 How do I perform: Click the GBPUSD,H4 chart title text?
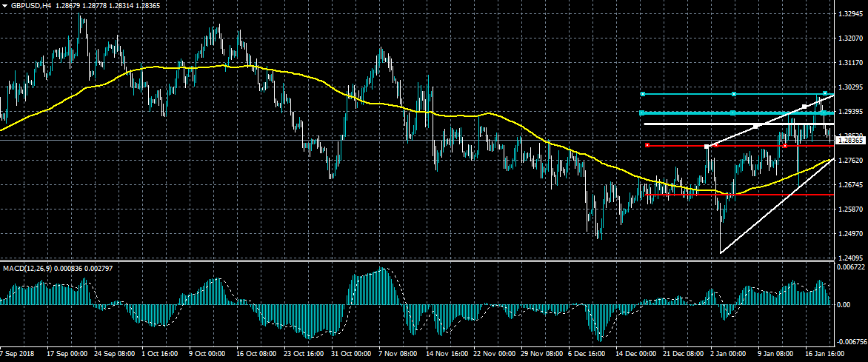(x=31, y=5)
